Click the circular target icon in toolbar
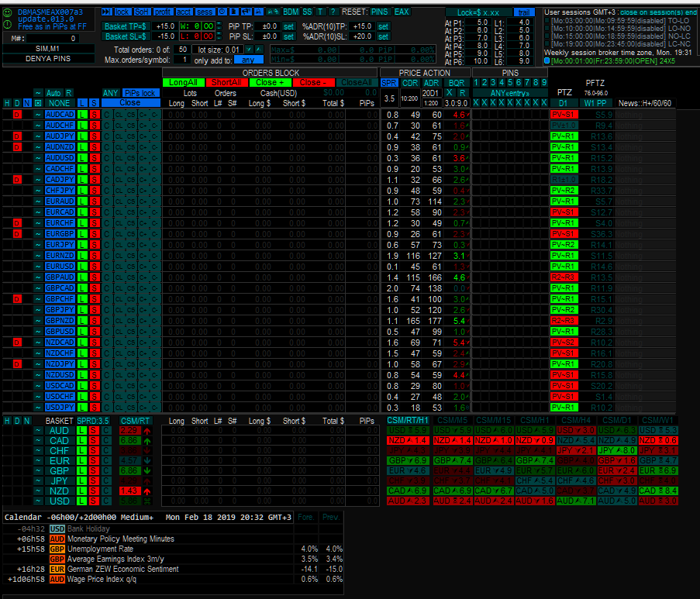This screenshot has height=599, width=700. point(222,12)
